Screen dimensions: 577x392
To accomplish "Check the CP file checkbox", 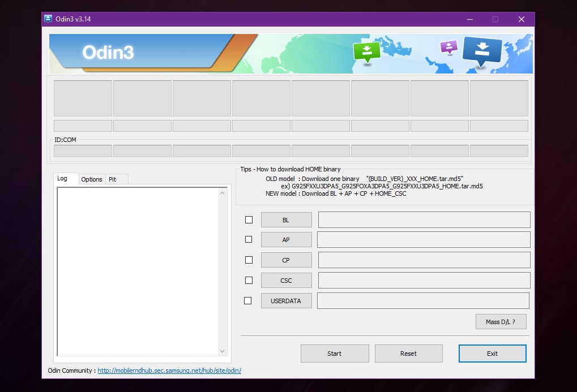I will 249,260.
